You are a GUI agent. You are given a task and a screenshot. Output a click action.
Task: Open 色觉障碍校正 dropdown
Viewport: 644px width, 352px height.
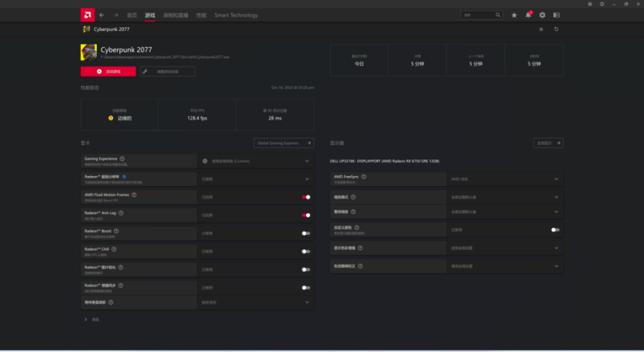click(505, 266)
